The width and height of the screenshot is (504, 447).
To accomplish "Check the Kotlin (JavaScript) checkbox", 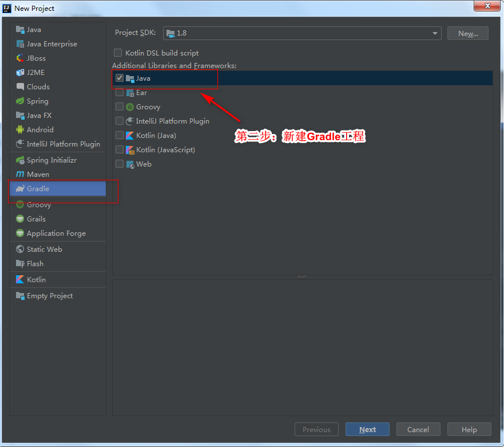I will point(120,150).
